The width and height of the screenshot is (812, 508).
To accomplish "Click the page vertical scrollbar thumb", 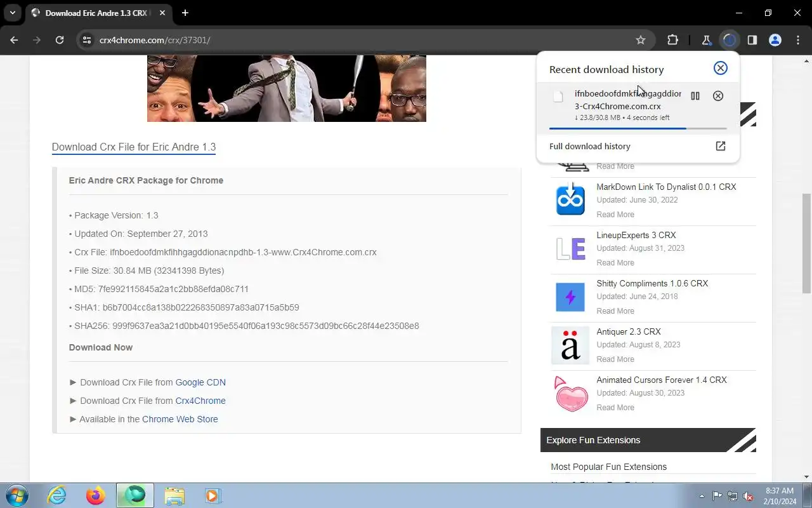I will 806,243.
